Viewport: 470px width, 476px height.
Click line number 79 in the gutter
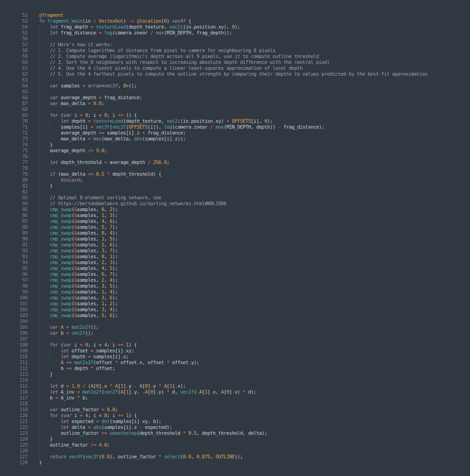pyautogui.click(x=25, y=174)
